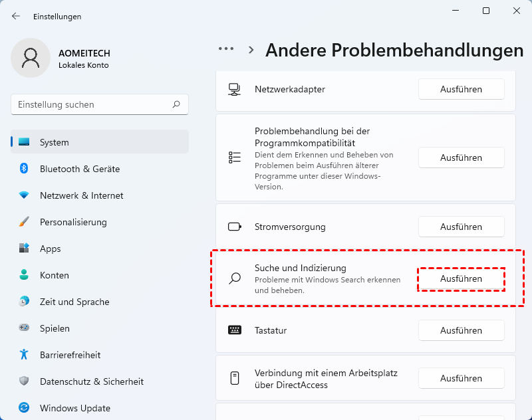Run the Tastatur troubleshooter
532x420 pixels.
click(461, 330)
